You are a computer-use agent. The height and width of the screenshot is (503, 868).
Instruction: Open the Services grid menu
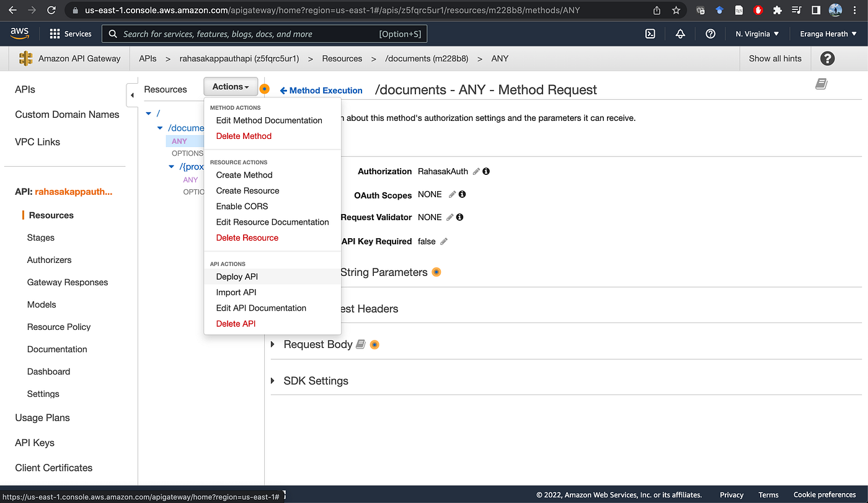[70, 34]
